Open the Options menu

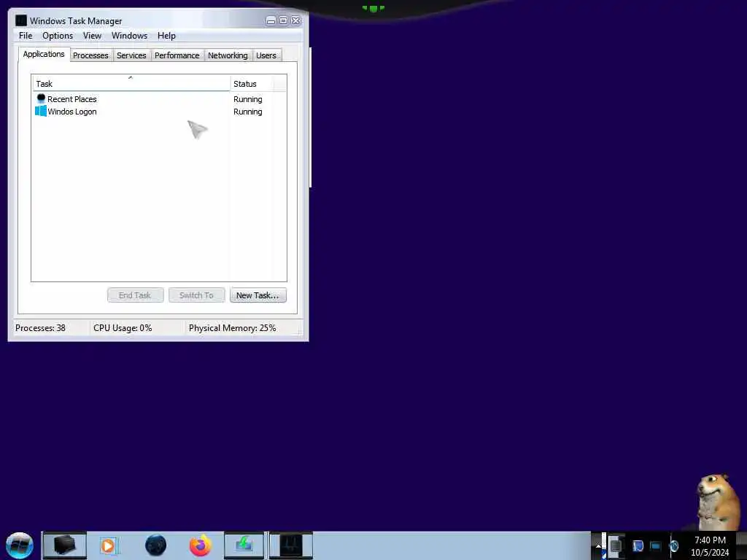(x=58, y=36)
